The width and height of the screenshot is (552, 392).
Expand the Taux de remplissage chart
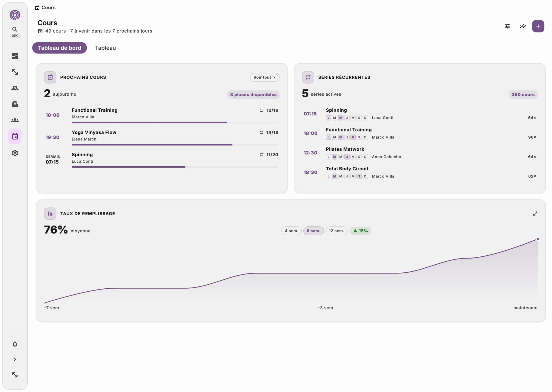(x=535, y=214)
